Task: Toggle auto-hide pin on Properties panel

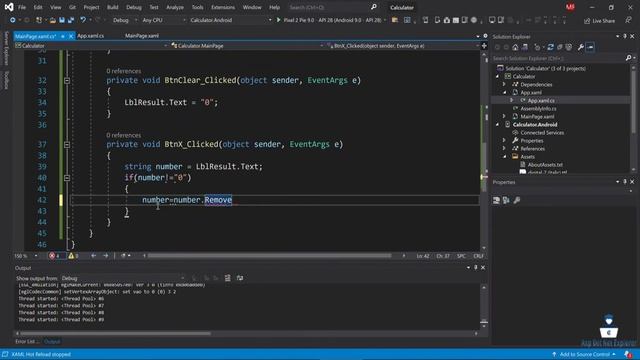Action: click(625, 182)
